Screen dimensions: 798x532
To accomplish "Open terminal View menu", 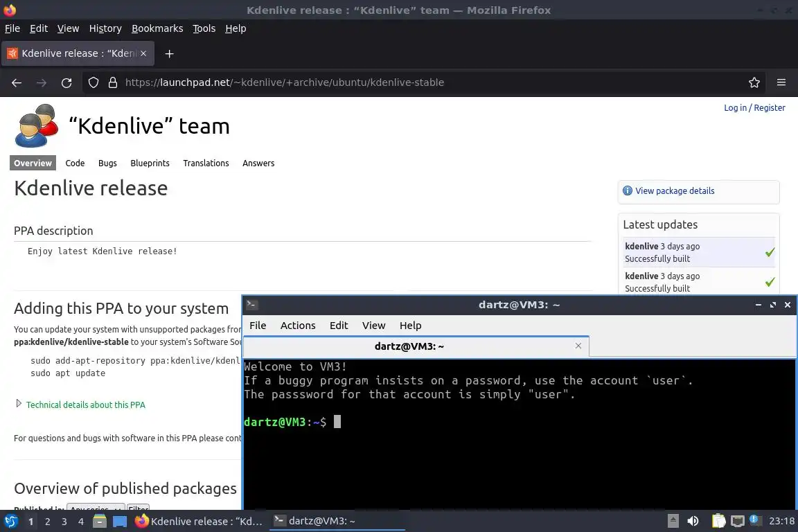I will point(373,326).
